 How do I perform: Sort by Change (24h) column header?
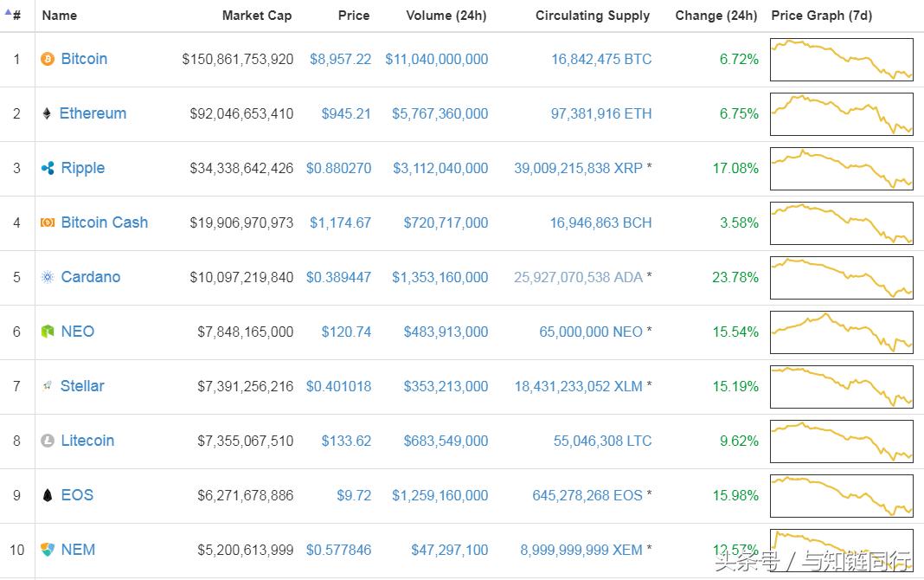pyautogui.click(x=716, y=16)
